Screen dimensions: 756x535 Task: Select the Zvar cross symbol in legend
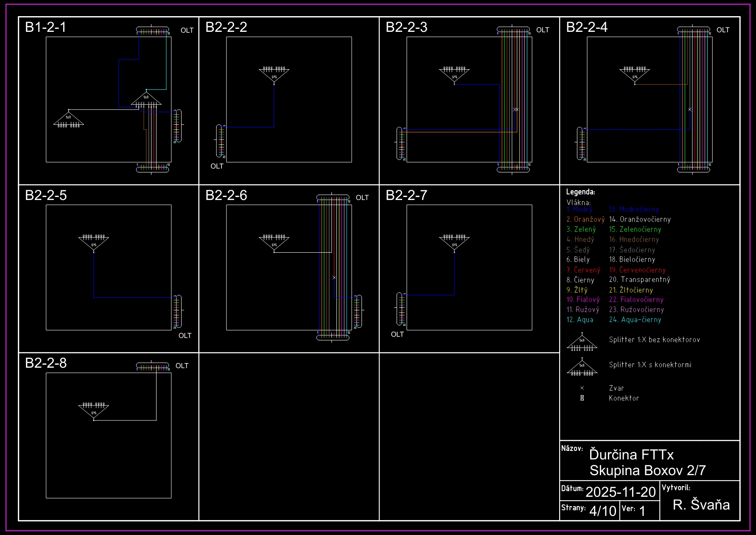[x=582, y=388]
